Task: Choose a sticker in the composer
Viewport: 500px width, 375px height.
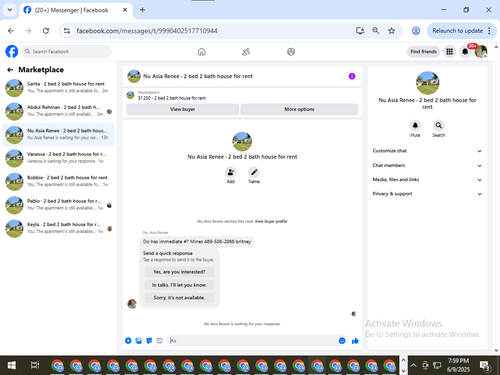Action: tap(149, 341)
